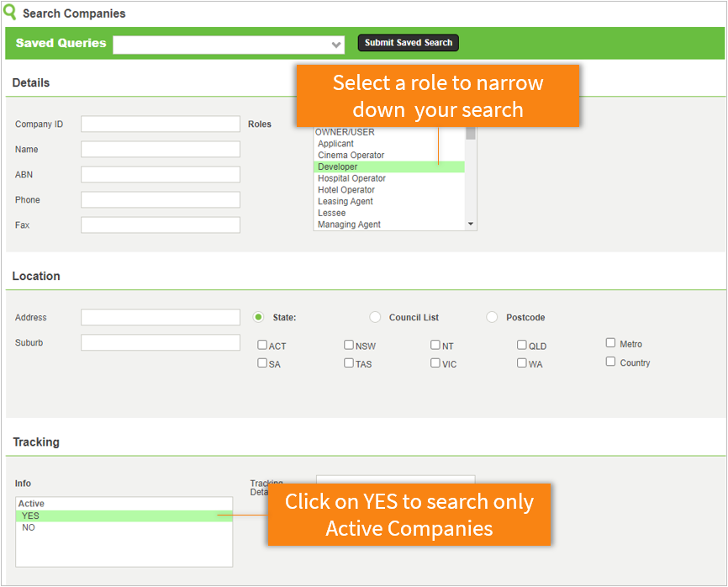Click the green search magnifier icon
The width and height of the screenshot is (728, 587).
tap(9, 12)
